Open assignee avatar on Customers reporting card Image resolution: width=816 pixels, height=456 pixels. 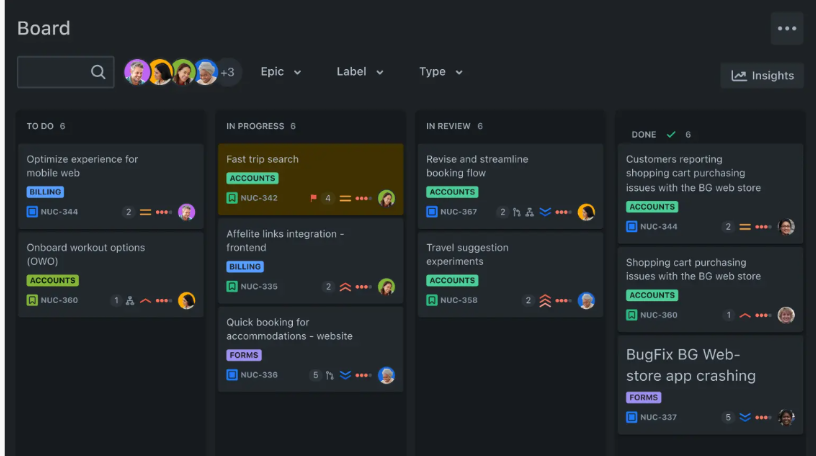pos(786,226)
